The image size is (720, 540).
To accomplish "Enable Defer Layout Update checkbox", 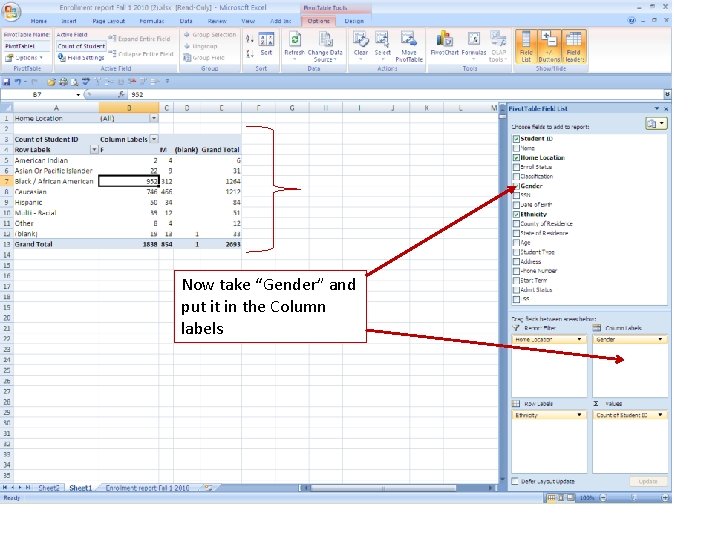I will [x=515, y=481].
